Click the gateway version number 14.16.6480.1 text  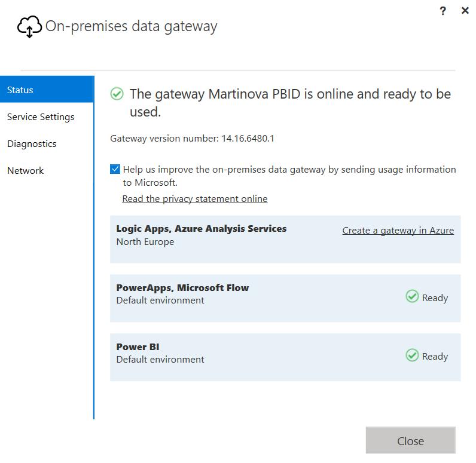[x=192, y=139]
